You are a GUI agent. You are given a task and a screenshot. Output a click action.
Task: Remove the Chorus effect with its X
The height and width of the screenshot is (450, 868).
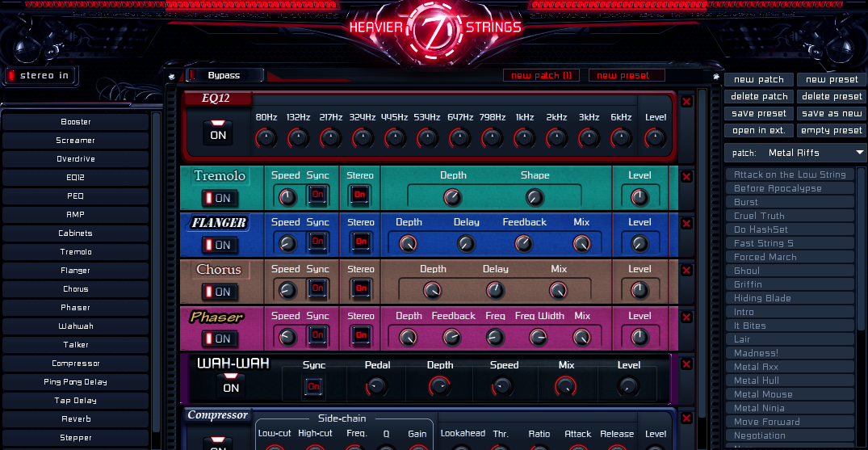(686, 271)
